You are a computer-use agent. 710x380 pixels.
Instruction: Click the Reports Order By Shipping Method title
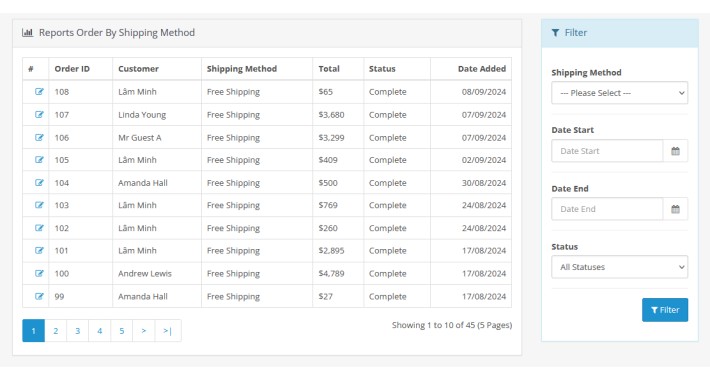117,33
